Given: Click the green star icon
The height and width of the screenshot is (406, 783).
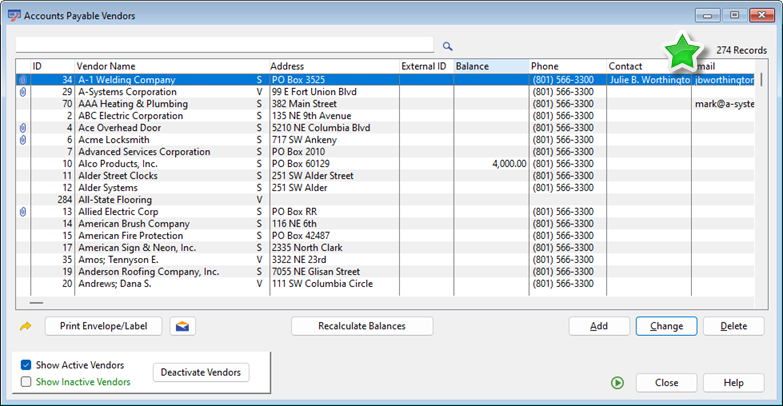Looking at the screenshot, I should [683, 52].
